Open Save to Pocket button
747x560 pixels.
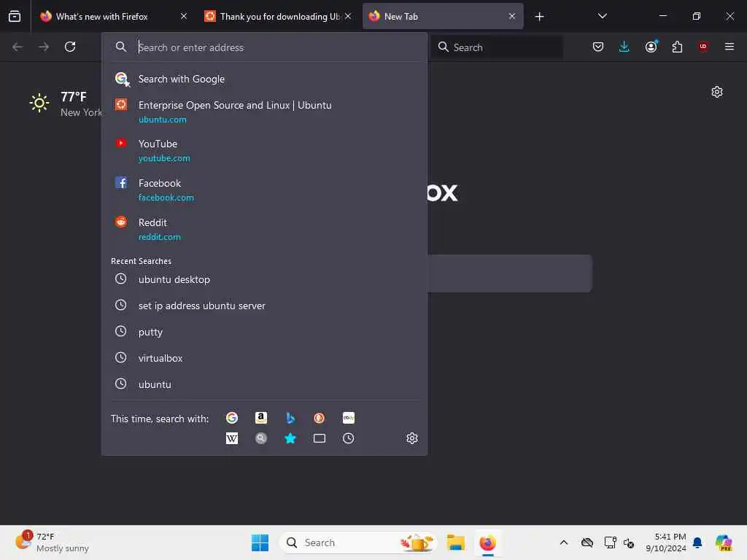point(598,47)
